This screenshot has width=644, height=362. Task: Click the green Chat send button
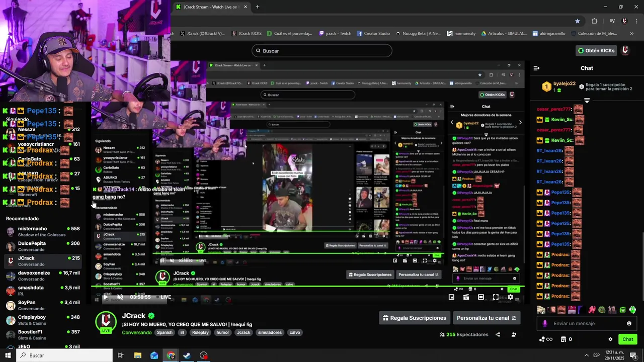627,339
